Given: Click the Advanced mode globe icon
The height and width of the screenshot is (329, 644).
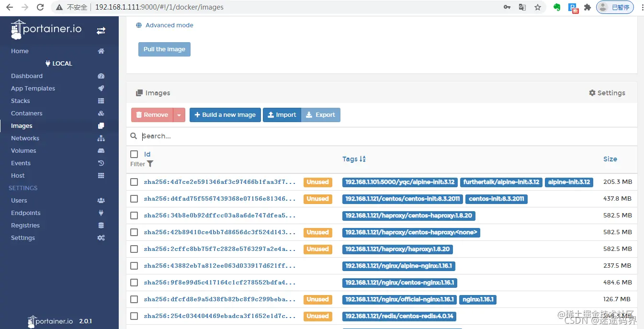Looking at the screenshot, I should coord(139,25).
